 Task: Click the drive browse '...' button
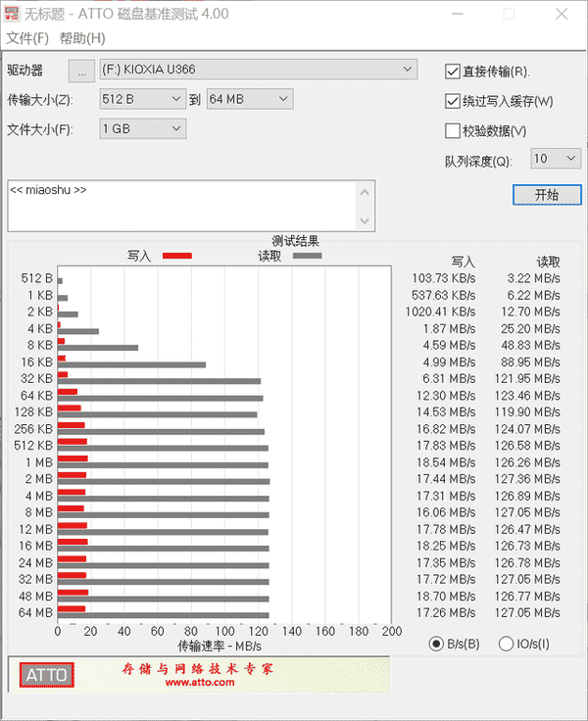(x=81, y=72)
